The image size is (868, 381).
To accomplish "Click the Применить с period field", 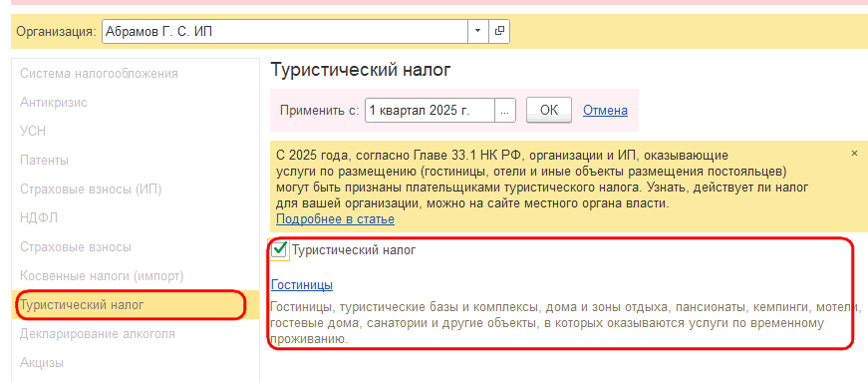I will tap(430, 110).
